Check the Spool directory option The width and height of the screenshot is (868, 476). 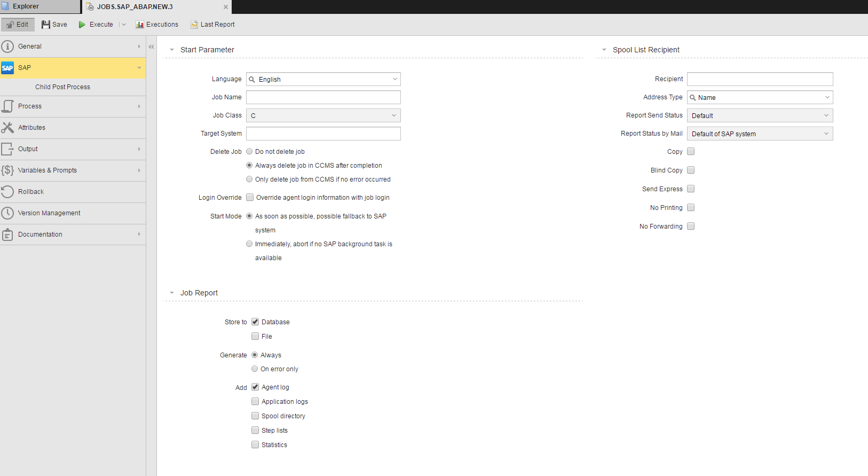[x=255, y=416]
